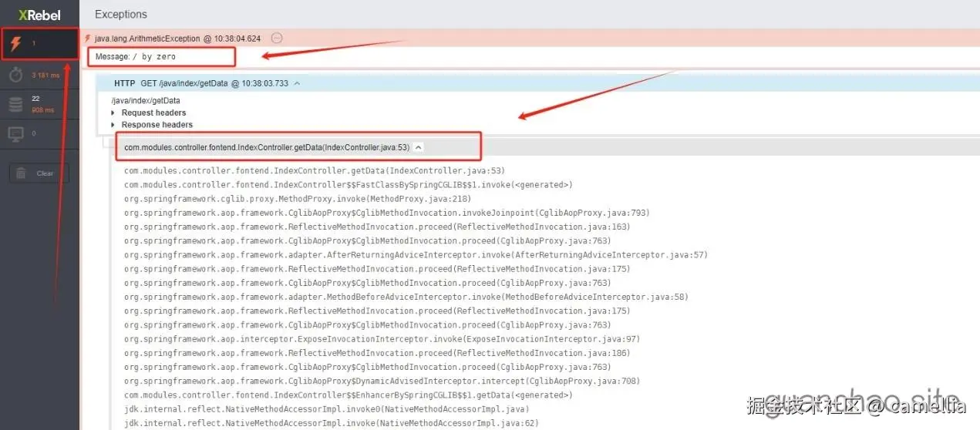Select the ReflectiveMethodInvocation.java:163 stack line

tap(377, 227)
